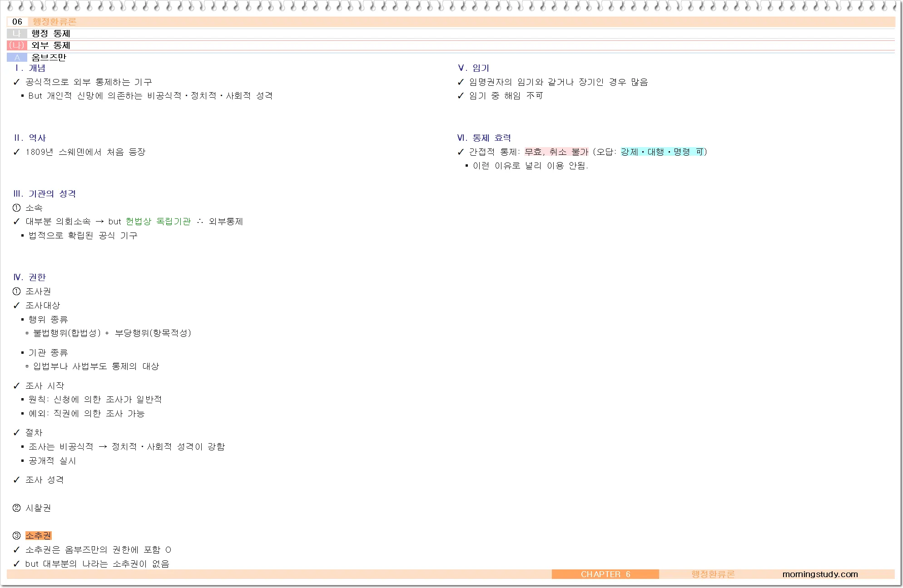Select line 이런 이유로 널리 이용 안됨.
This screenshot has width=903, height=588.
click(531, 166)
